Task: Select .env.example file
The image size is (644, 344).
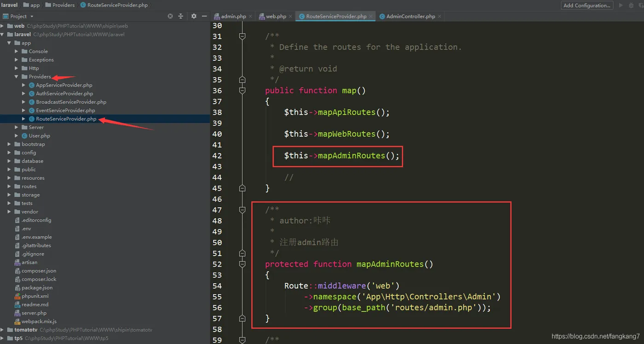Action: pos(37,237)
